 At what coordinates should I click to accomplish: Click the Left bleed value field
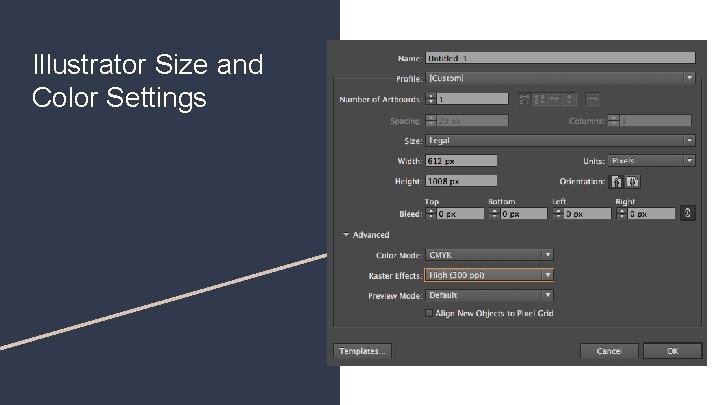point(587,214)
